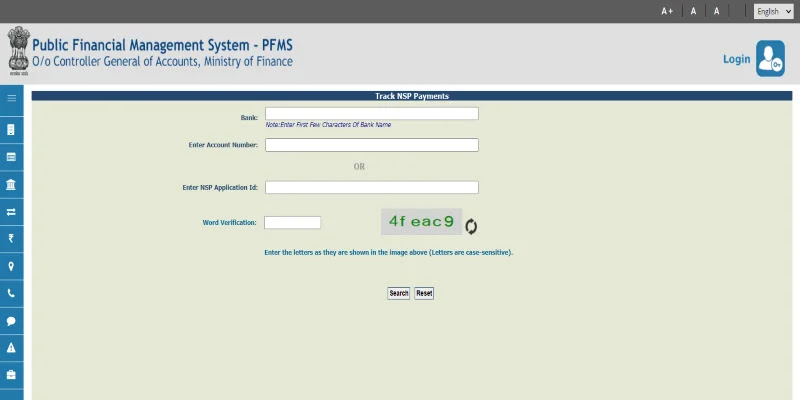Image resolution: width=800 pixels, height=400 pixels.
Task: Click the chat bubble sidebar icon
Action: click(x=11, y=321)
